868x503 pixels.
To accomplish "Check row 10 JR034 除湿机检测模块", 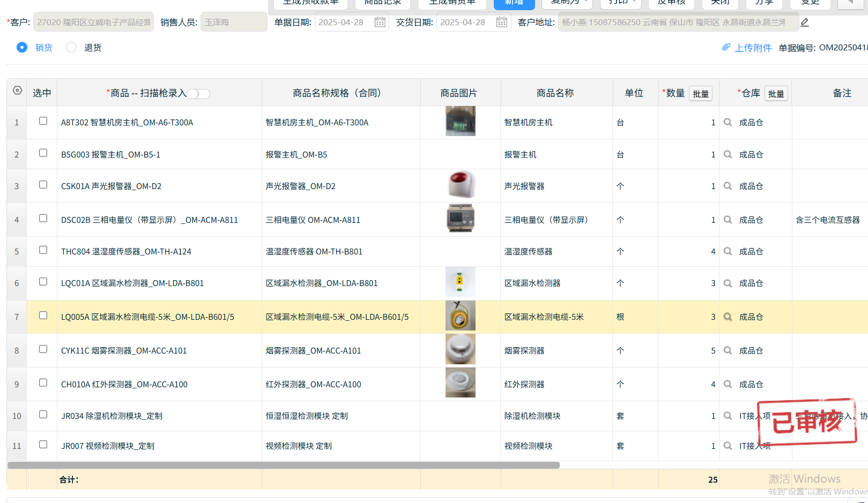I will tap(43, 415).
